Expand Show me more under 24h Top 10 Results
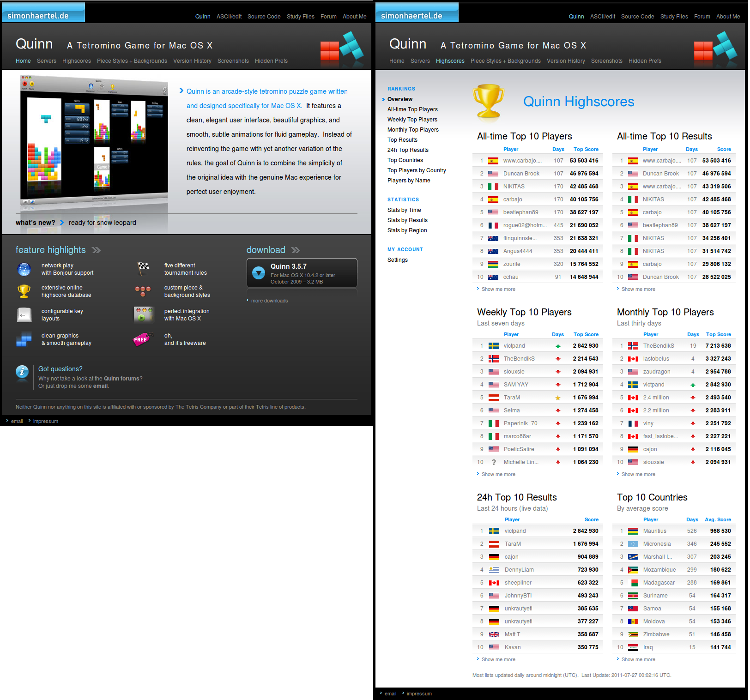The height and width of the screenshot is (700, 750). 498,659
